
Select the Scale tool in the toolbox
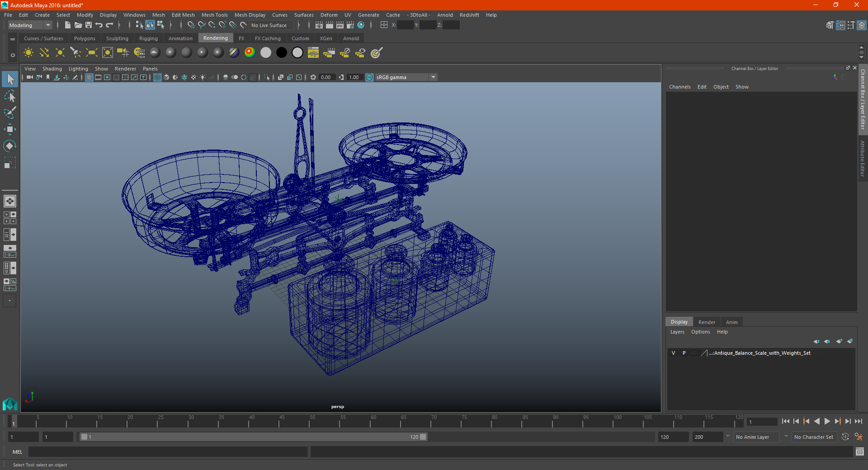click(9, 162)
